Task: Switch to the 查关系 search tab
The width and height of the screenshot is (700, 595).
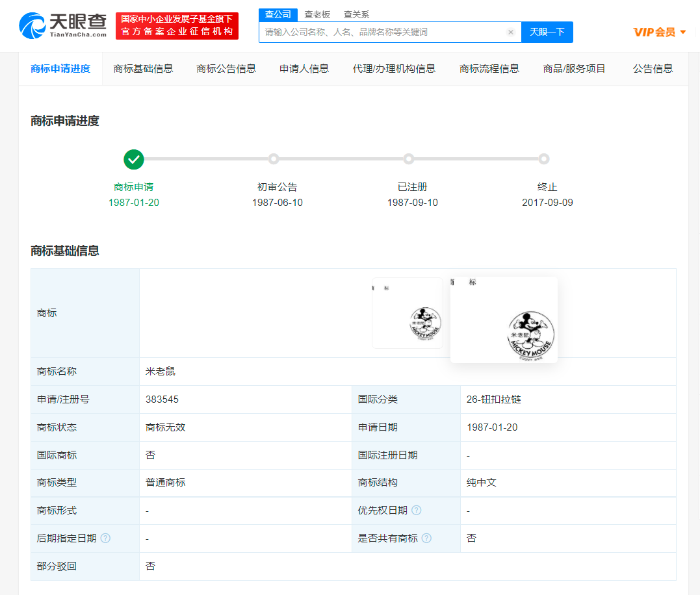Action: (356, 14)
